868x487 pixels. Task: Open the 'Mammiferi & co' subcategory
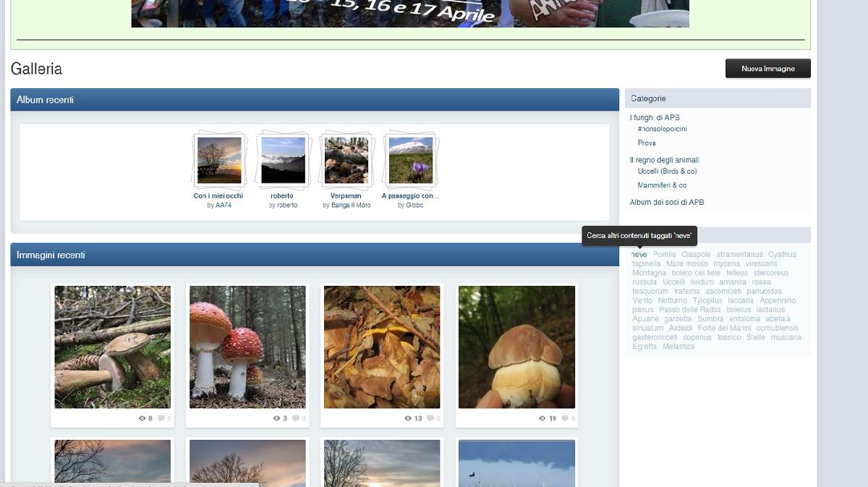(x=662, y=185)
